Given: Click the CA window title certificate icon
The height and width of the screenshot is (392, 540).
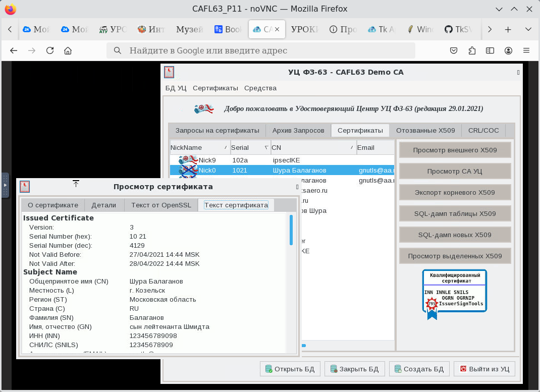Looking at the screenshot, I should point(169,72).
